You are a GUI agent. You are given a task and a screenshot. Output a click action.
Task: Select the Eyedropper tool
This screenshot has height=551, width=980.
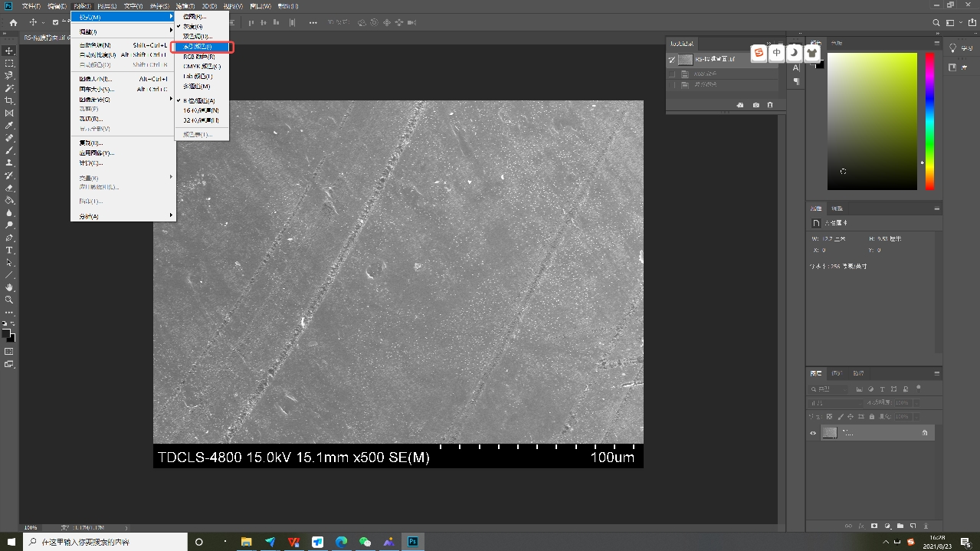(9, 126)
